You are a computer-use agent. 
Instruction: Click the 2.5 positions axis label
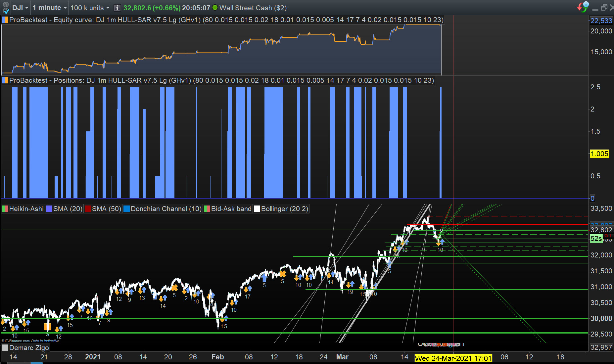[x=595, y=87]
